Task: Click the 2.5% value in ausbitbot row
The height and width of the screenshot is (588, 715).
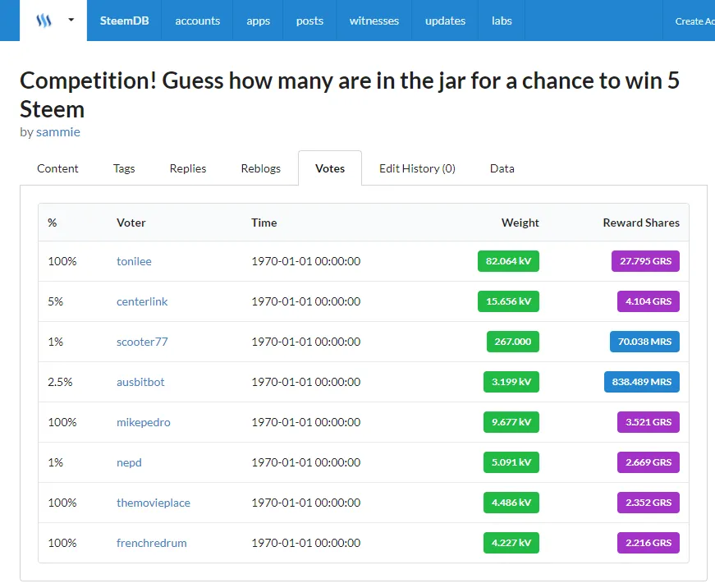Action: tap(60, 382)
